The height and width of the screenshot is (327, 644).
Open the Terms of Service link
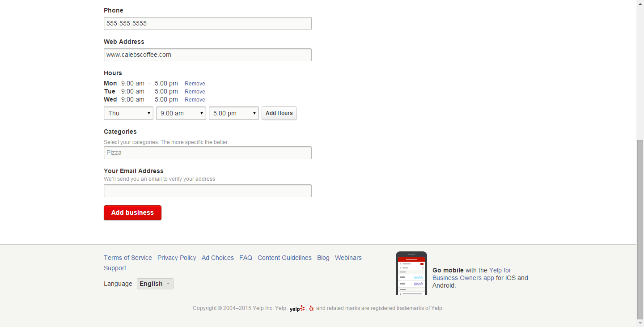click(128, 258)
